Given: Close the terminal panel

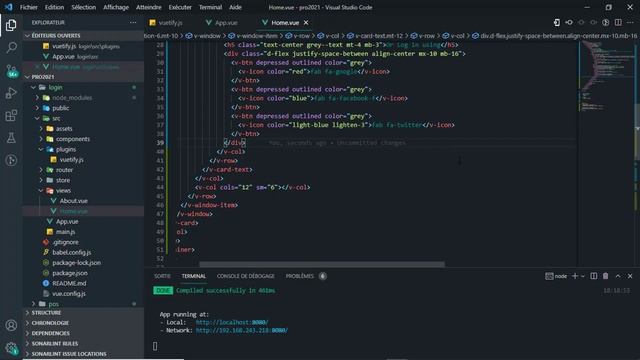Looking at the screenshot, I should point(630,276).
